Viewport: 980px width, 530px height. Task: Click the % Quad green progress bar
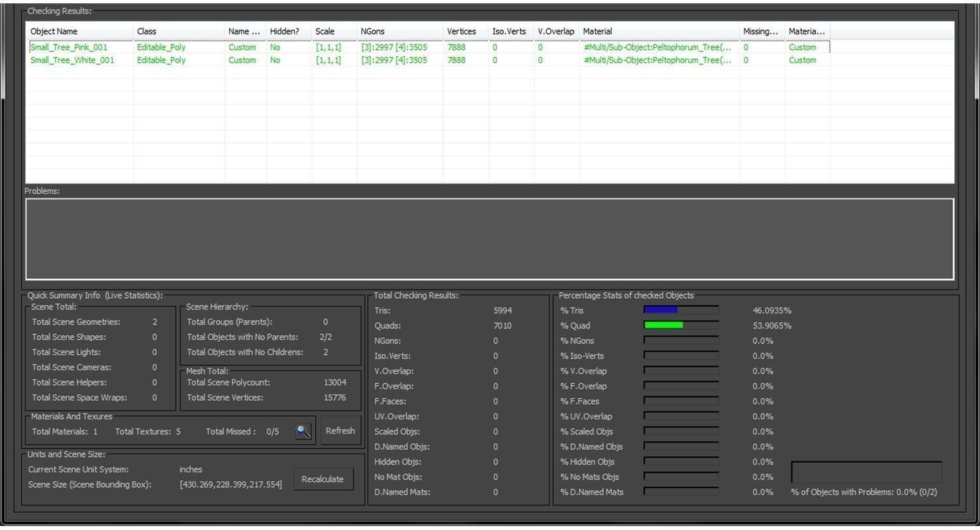(x=681, y=325)
